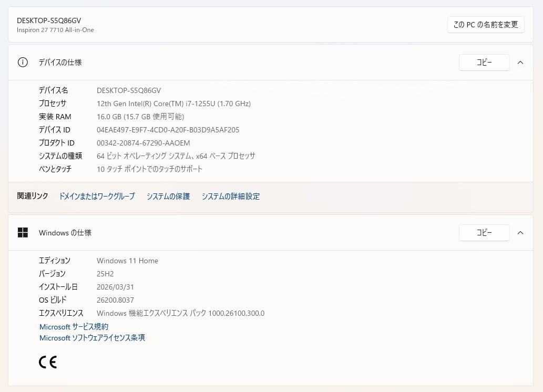Open Microsoft ソフトウェアライセンス条項 link
Viewport: 543px width, 392px height.
click(x=92, y=338)
